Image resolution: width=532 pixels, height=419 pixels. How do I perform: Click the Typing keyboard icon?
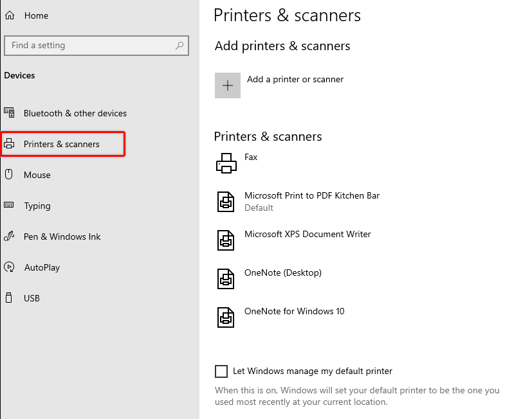[x=9, y=205]
